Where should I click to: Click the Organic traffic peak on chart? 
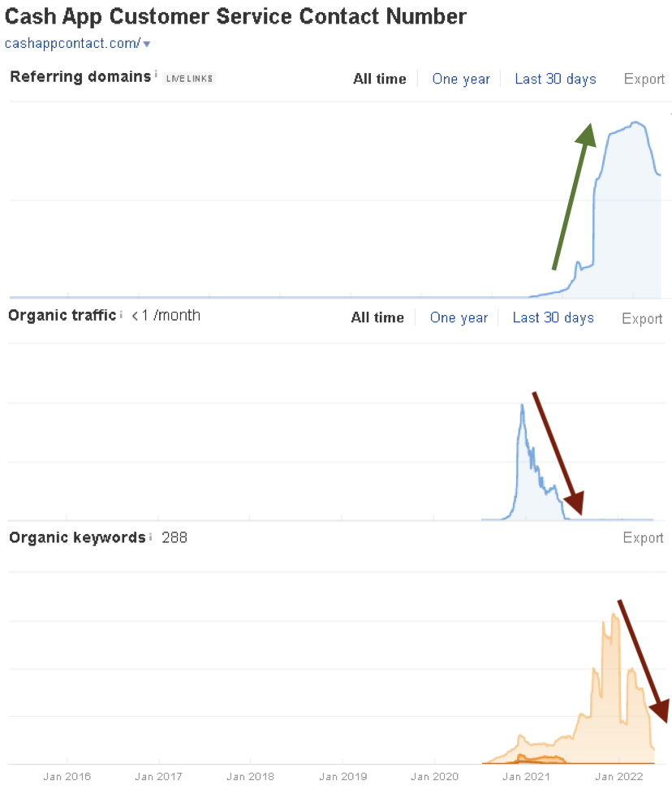[522, 406]
